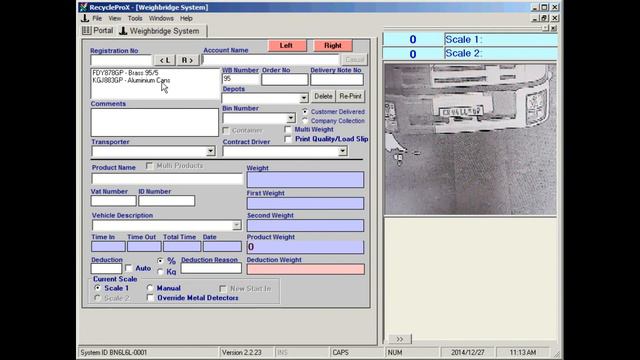Switch to the Portal tab

coord(98,31)
